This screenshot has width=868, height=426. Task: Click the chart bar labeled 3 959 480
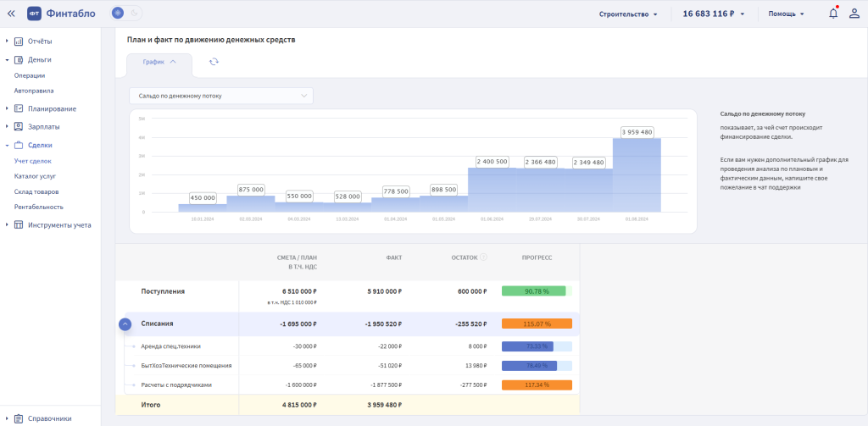pyautogui.click(x=637, y=174)
